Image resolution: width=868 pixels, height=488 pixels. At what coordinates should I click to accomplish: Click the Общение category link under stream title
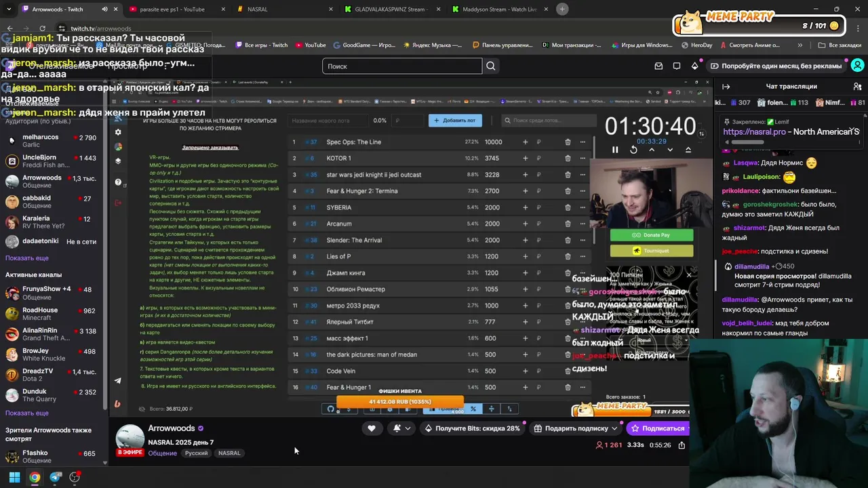(162, 453)
